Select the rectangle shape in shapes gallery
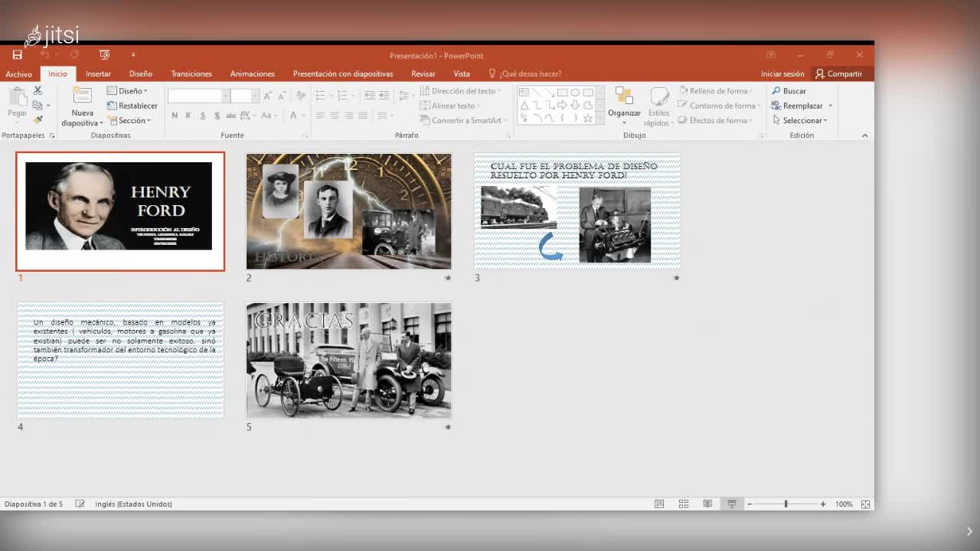This screenshot has height=551, width=980. 563,92
